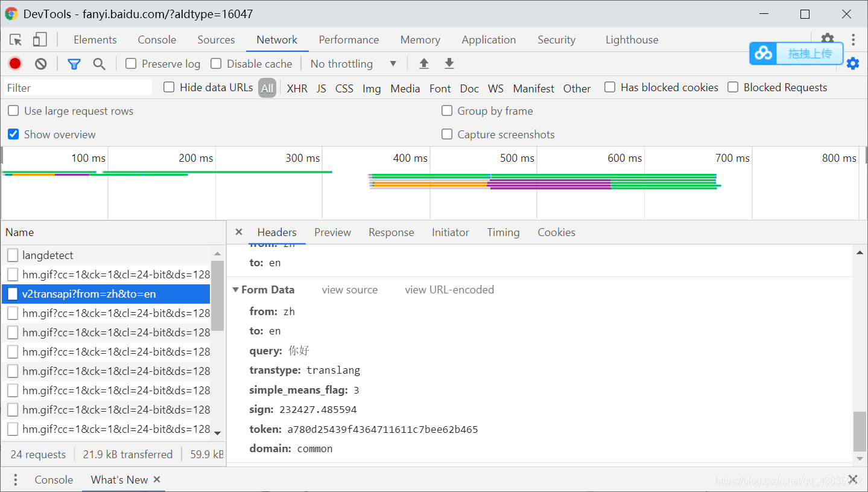
Task: Click view source link in Form Data
Action: (x=350, y=290)
